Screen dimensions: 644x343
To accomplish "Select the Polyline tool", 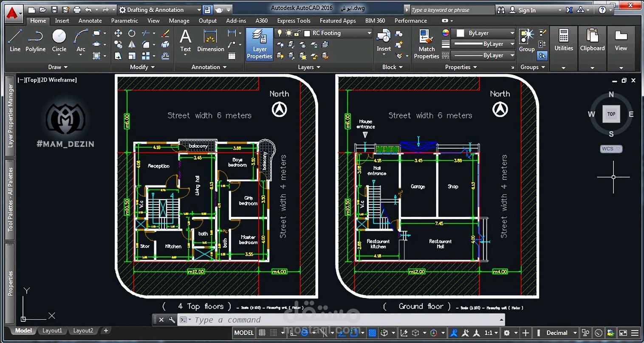I will click(35, 41).
